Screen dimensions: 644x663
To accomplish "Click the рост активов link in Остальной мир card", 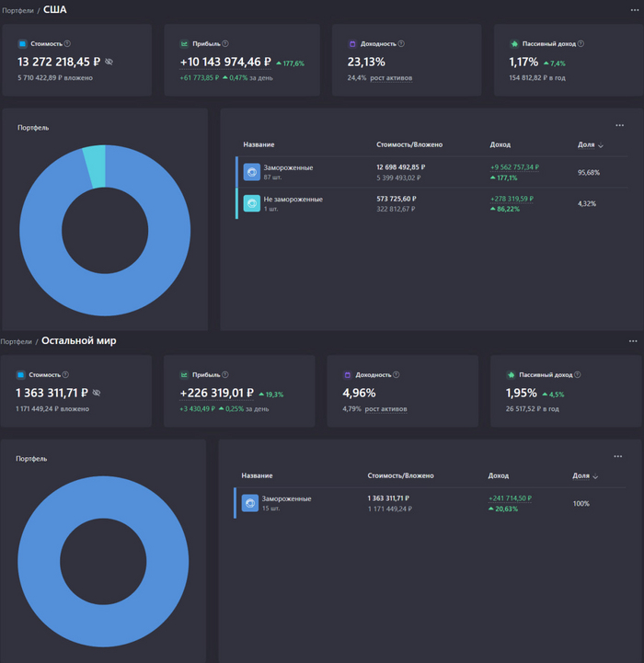I will pos(385,409).
